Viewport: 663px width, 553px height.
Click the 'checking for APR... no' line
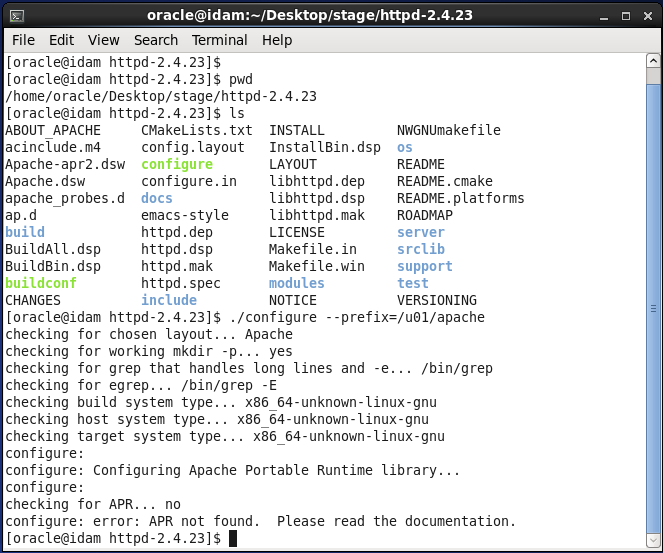click(x=93, y=504)
